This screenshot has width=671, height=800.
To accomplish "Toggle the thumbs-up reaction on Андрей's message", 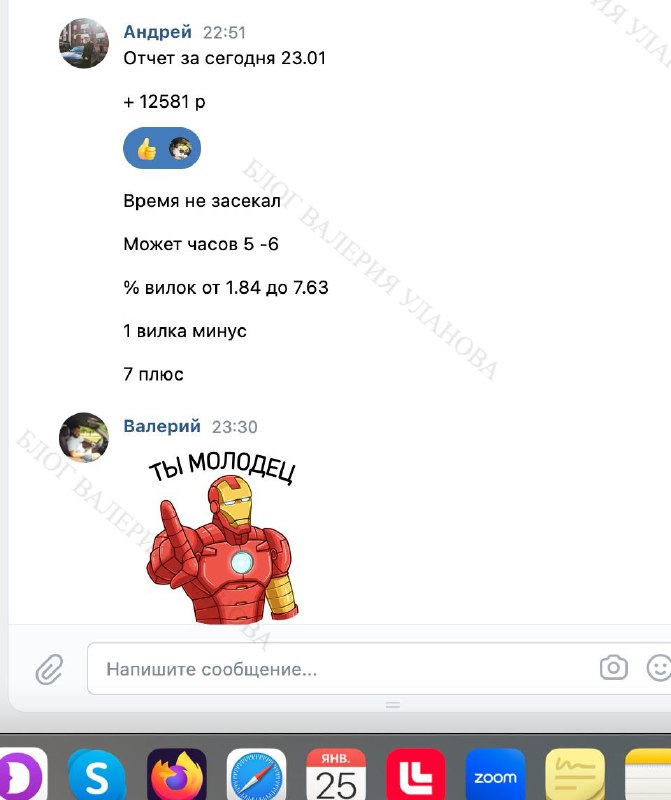I will (x=146, y=149).
